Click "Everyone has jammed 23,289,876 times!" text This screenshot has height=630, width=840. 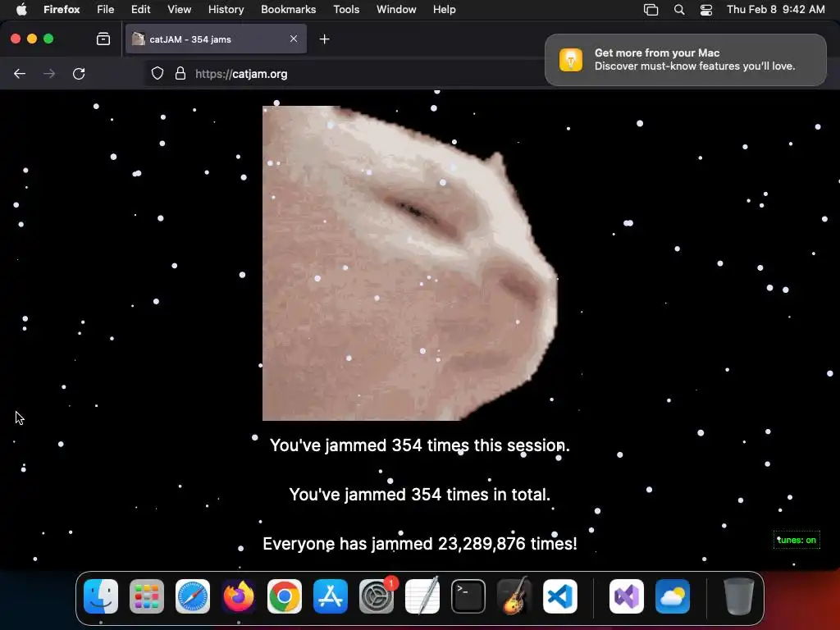coord(420,544)
